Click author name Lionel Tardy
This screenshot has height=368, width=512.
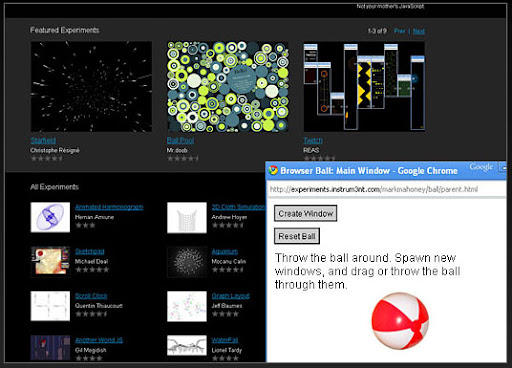[227, 350]
